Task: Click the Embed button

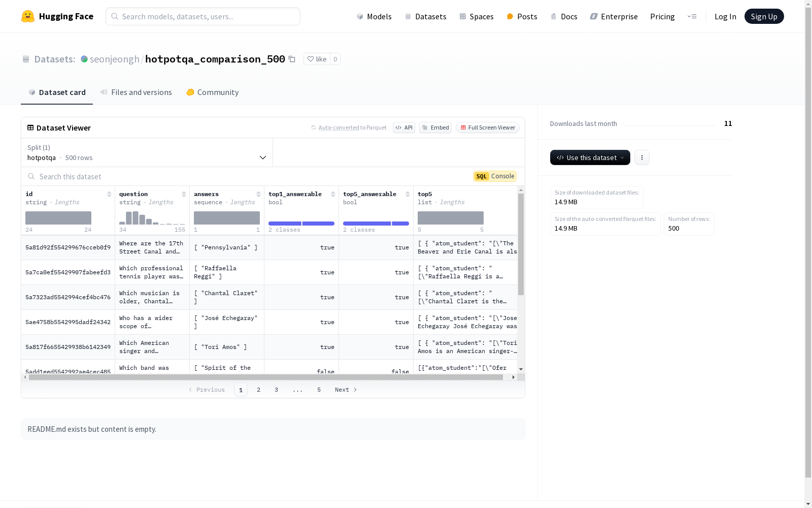Action: coord(435,128)
